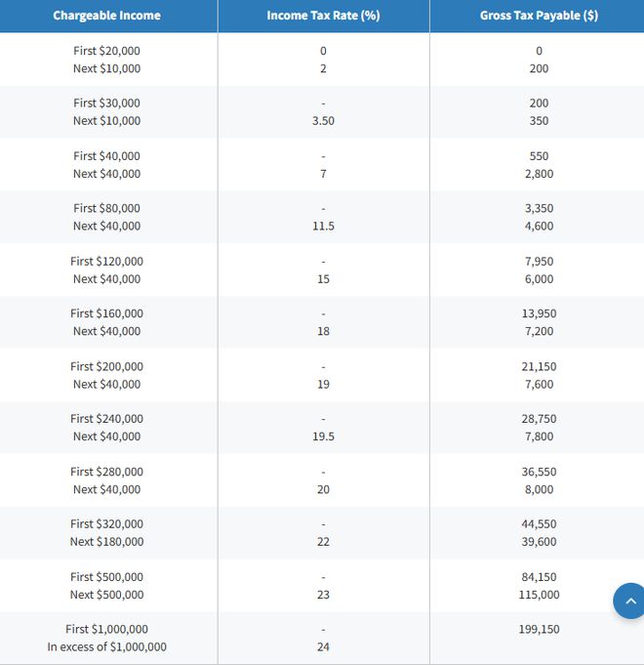Image resolution: width=644 pixels, height=665 pixels.
Task: Select the 115,000 gross tax value
Action: pyautogui.click(x=539, y=595)
